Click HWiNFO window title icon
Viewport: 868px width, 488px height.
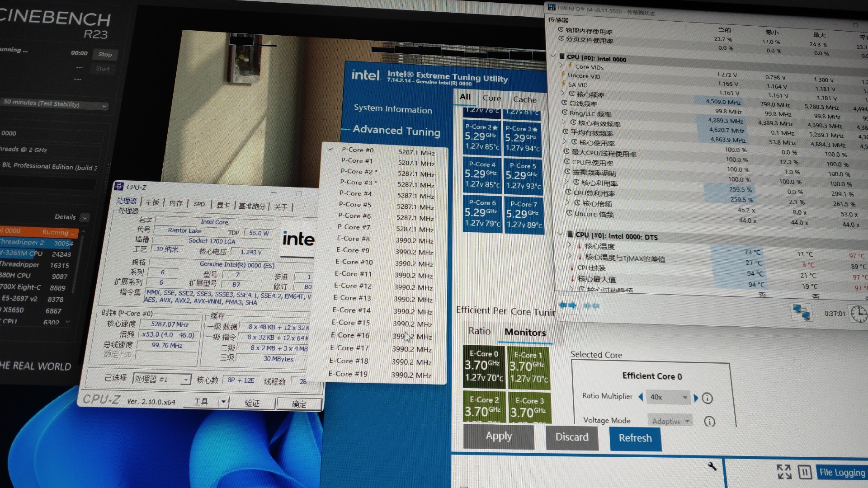click(x=552, y=7)
